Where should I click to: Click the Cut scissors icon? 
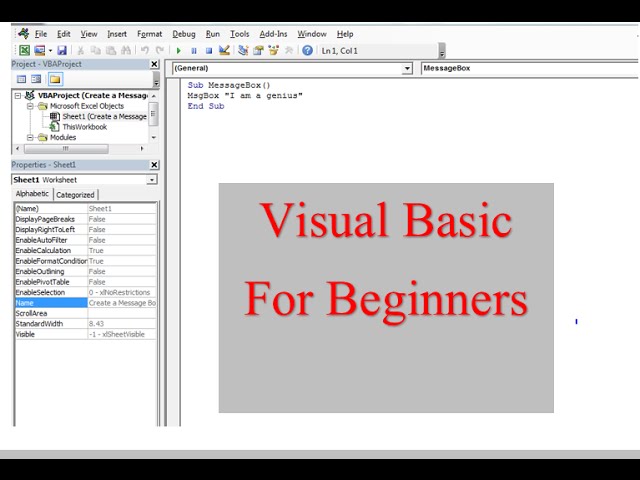coord(80,50)
